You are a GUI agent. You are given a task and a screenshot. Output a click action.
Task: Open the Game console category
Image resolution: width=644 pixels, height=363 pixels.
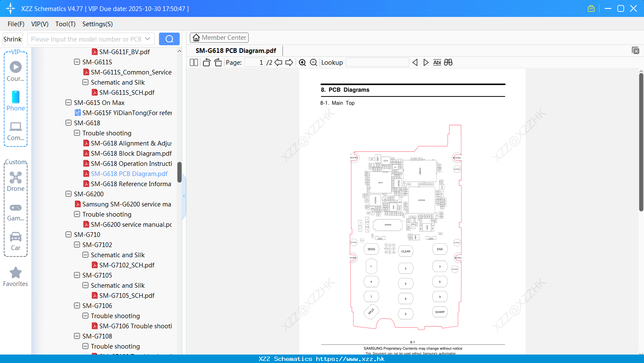click(16, 212)
